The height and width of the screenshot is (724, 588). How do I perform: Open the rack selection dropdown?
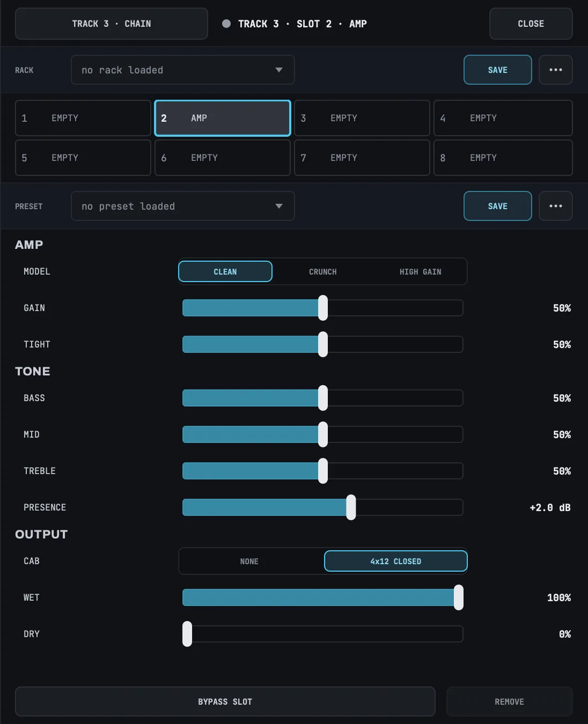(x=183, y=70)
